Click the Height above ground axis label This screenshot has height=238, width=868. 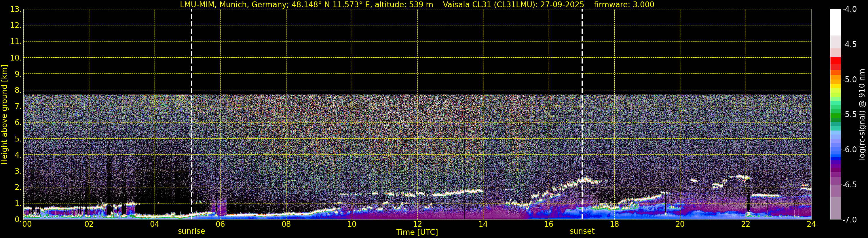click(x=4, y=115)
